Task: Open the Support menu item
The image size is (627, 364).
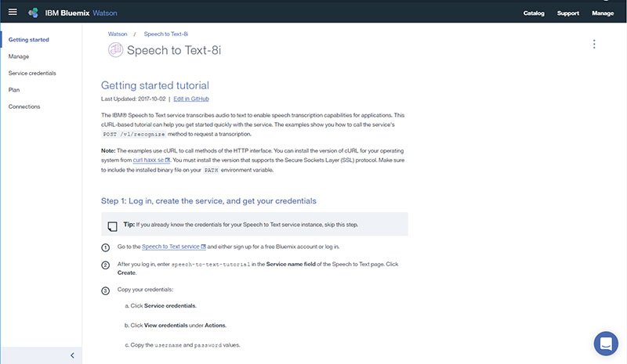Action: point(567,13)
